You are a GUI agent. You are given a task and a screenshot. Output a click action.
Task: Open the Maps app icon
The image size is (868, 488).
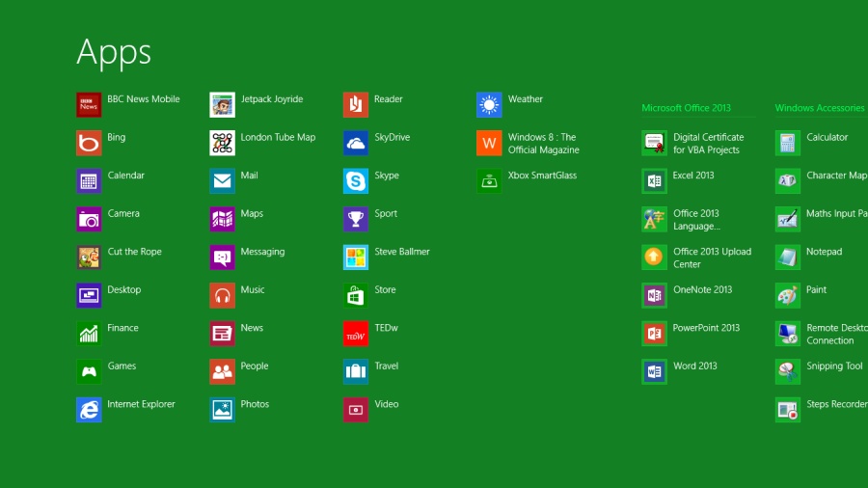pyautogui.click(x=222, y=219)
